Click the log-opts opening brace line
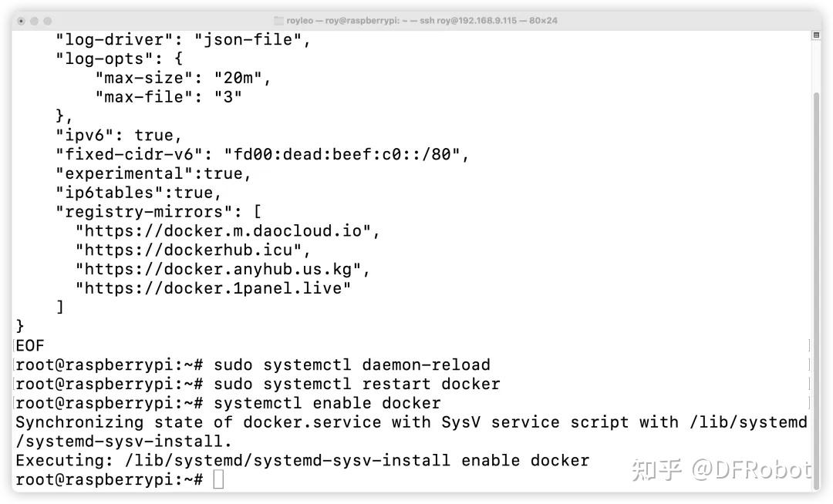 coord(116,59)
